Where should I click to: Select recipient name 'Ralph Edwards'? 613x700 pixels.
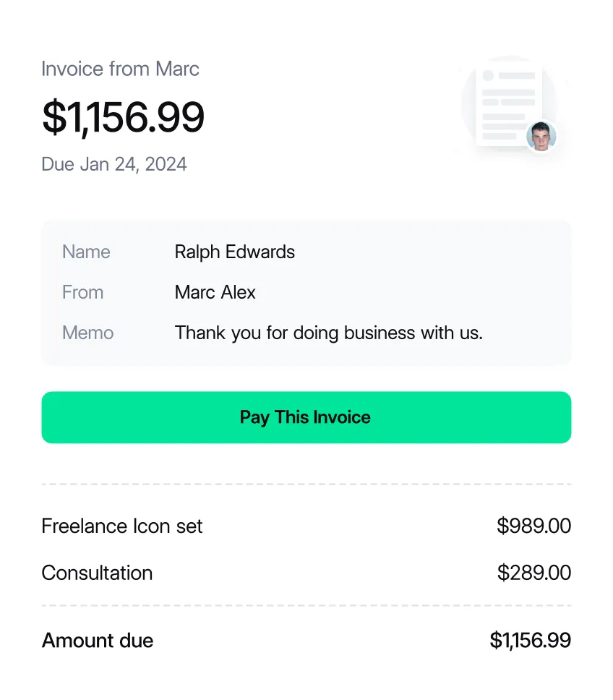click(234, 252)
